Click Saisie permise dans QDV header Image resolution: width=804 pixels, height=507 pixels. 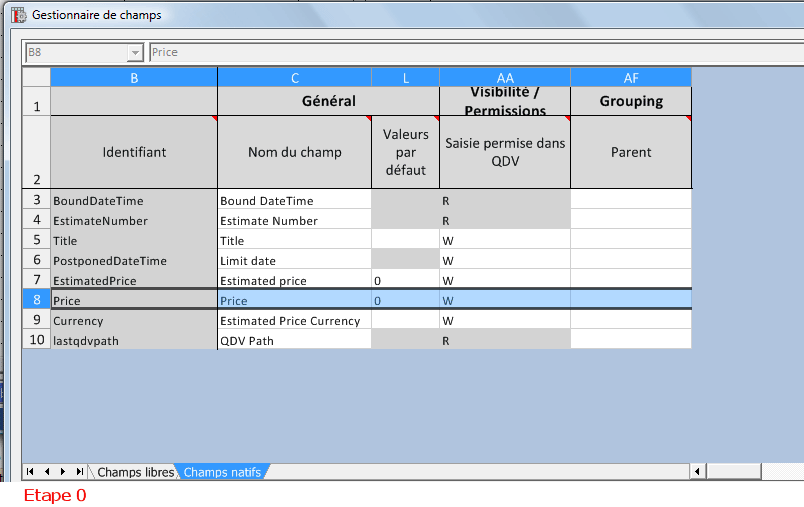(x=505, y=152)
